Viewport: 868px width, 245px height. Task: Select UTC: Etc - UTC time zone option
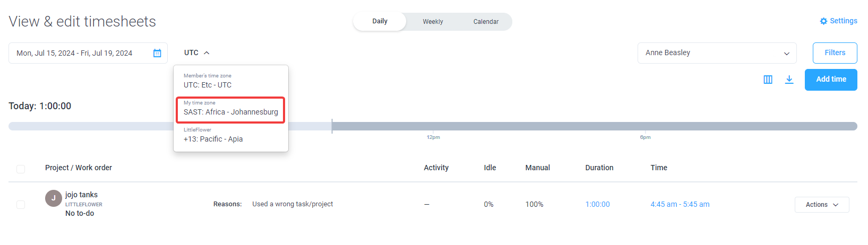(231, 81)
